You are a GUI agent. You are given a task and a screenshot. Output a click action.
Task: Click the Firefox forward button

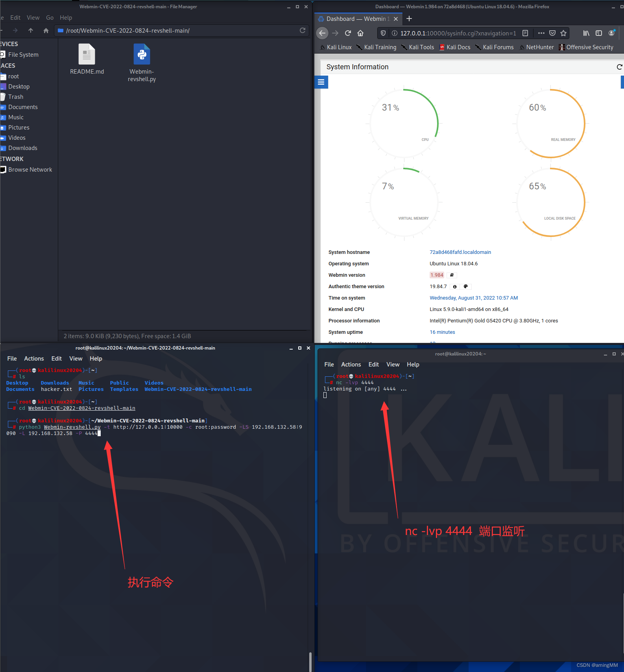click(335, 33)
